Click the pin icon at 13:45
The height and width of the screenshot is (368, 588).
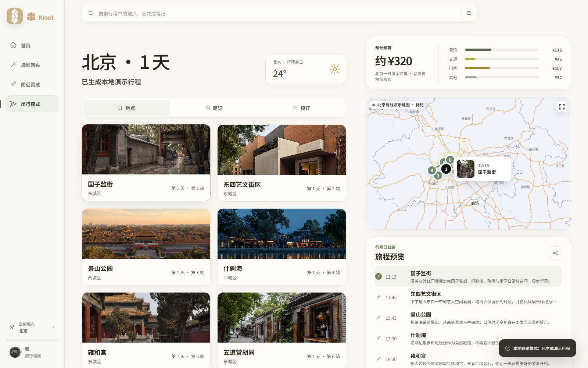379,297
